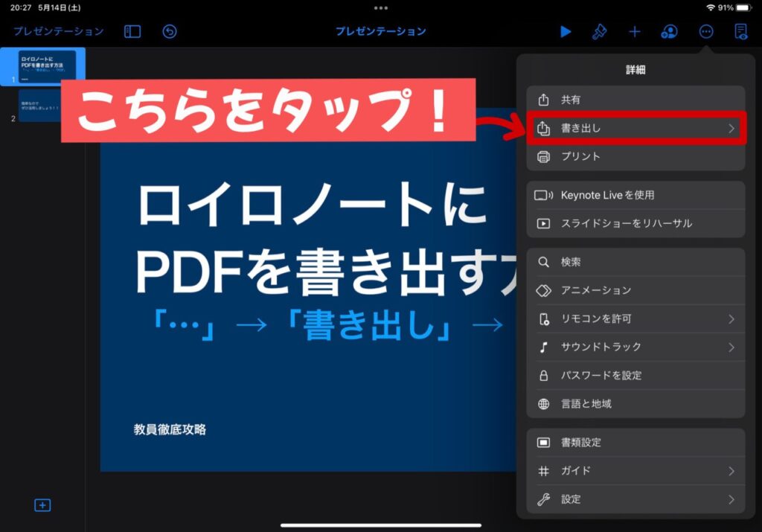
Task: Open リモコンを許可 settings
Action: pyautogui.click(x=635, y=318)
